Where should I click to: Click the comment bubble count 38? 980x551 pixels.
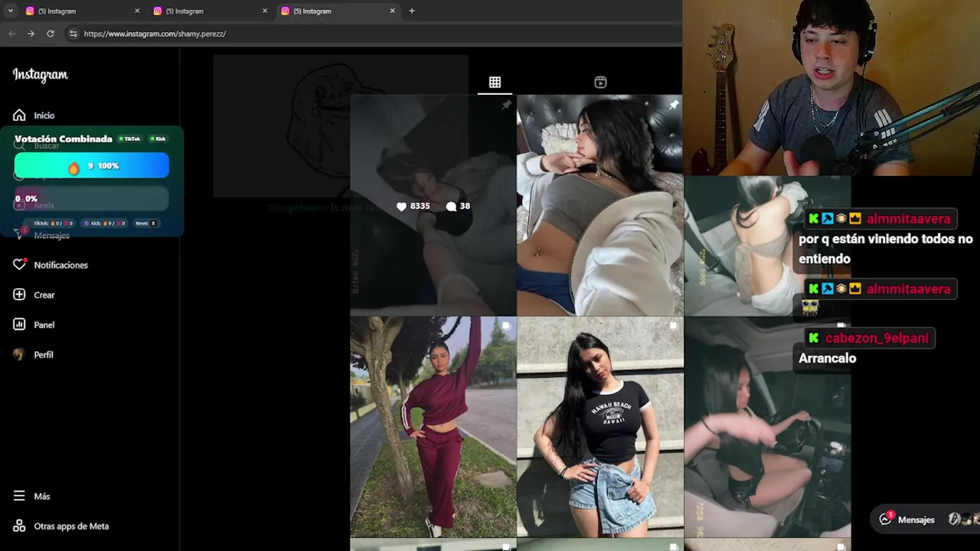tap(458, 206)
